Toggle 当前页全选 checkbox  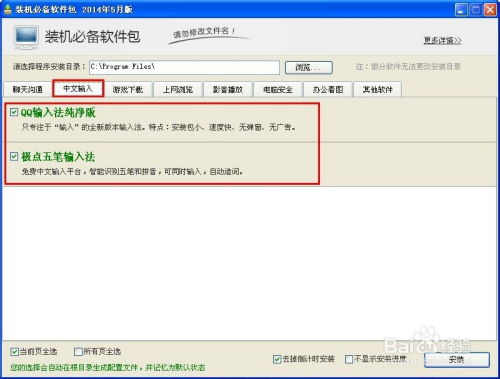click(x=14, y=351)
